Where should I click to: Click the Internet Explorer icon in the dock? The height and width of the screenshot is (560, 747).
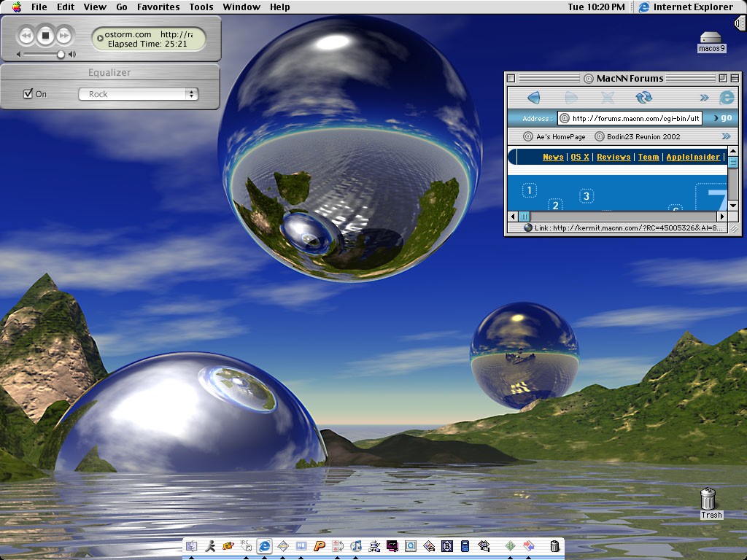[264, 545]
